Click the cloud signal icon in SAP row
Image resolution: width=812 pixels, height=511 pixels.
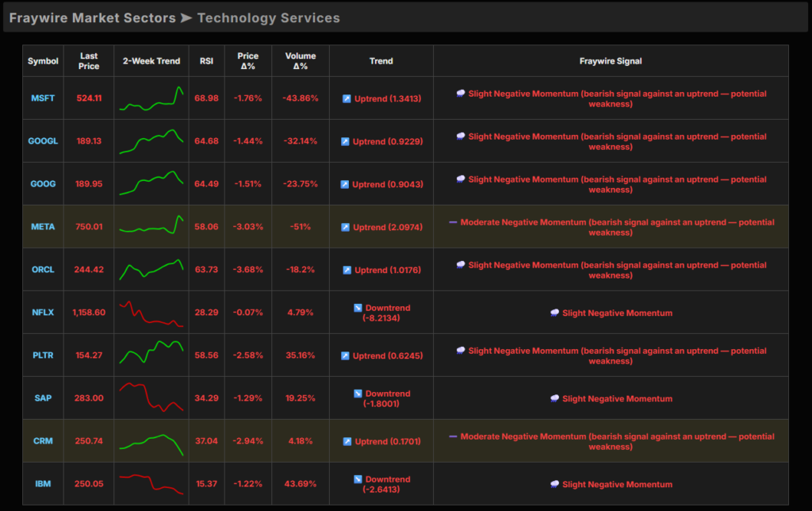coord(554,398)
